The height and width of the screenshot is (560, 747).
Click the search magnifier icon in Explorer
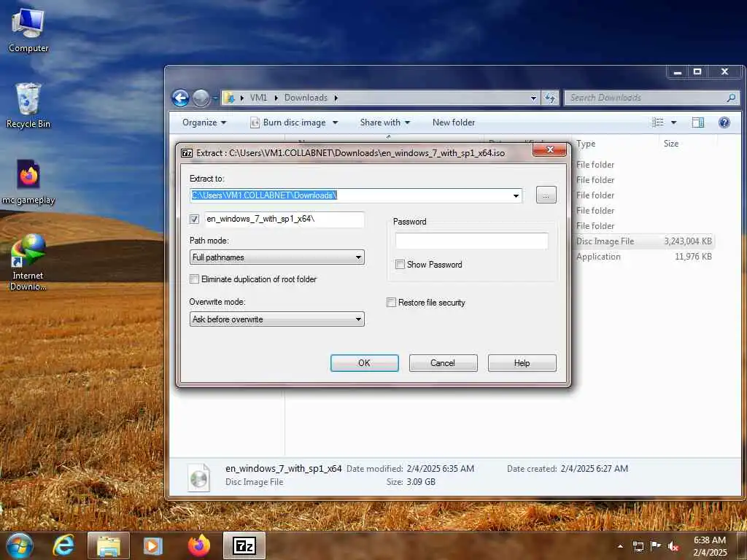click(x=731, y=98)
